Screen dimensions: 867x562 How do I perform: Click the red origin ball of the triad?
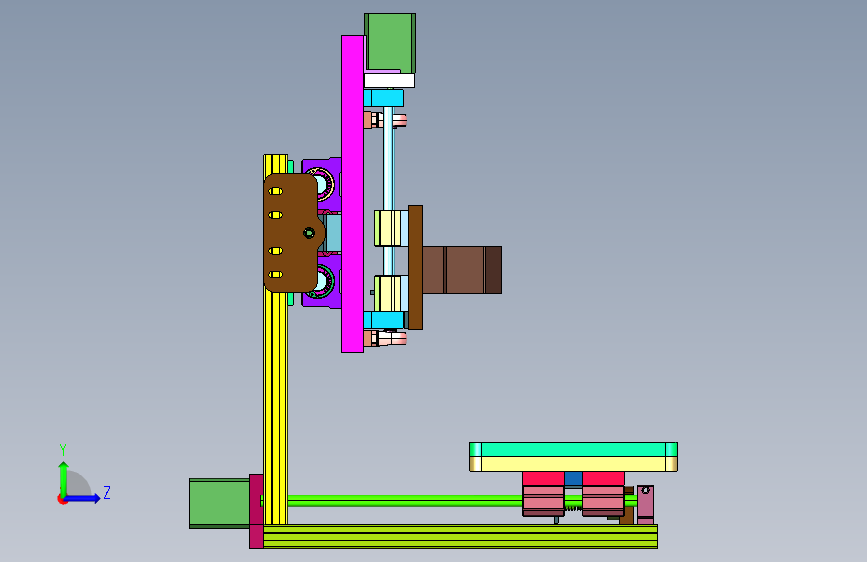click(61, 499)
